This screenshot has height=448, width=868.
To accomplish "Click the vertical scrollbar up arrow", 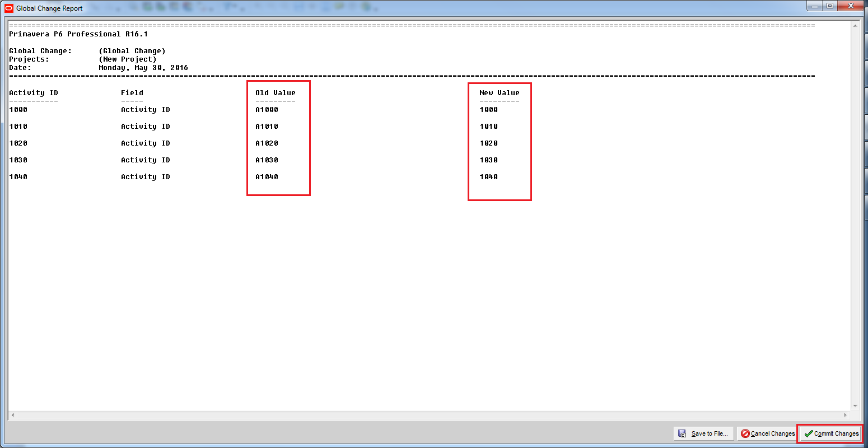I will [x=855, y=26].
